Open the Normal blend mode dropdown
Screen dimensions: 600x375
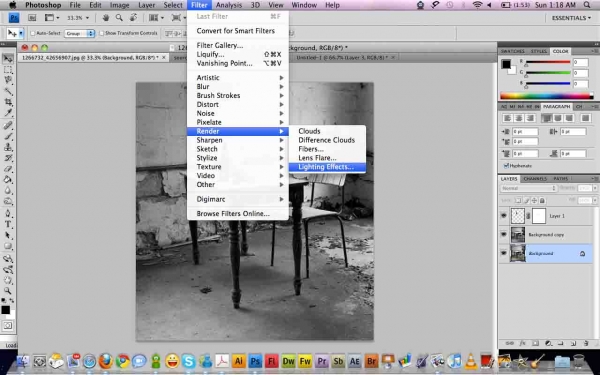528,188
